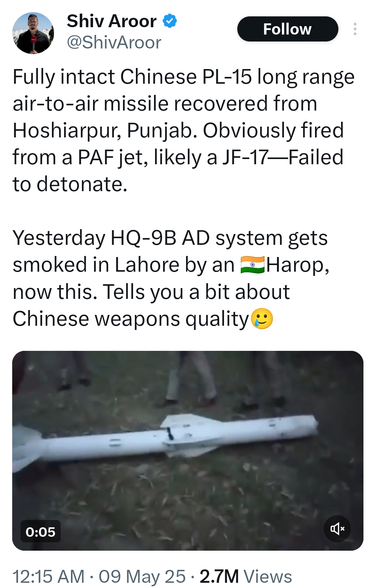376x588 pixels.
Task: Select the Shiv Aroor display name
Action: (x=112, y=21)
